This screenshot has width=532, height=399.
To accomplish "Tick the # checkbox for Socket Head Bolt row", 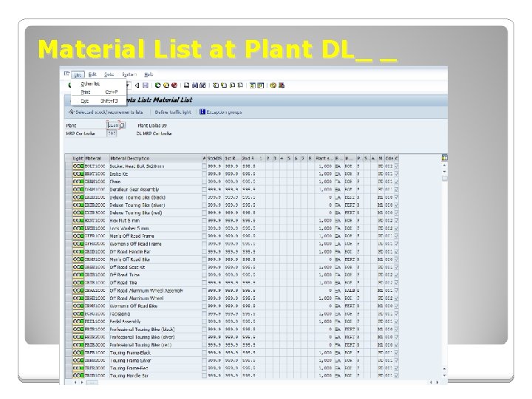I will pos(204,166).
